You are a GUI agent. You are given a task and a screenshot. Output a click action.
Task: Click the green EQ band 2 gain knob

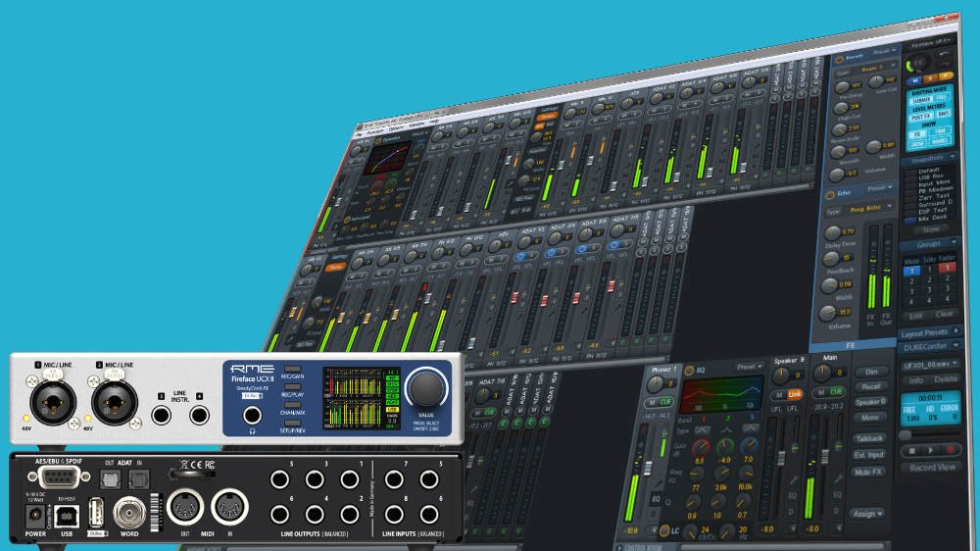click(x=724, y=445)
